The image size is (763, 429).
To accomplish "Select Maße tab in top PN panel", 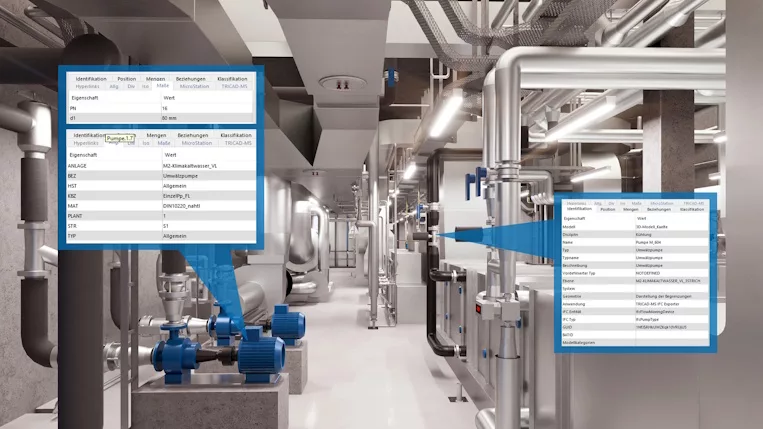I will click(x=163, y=86).
